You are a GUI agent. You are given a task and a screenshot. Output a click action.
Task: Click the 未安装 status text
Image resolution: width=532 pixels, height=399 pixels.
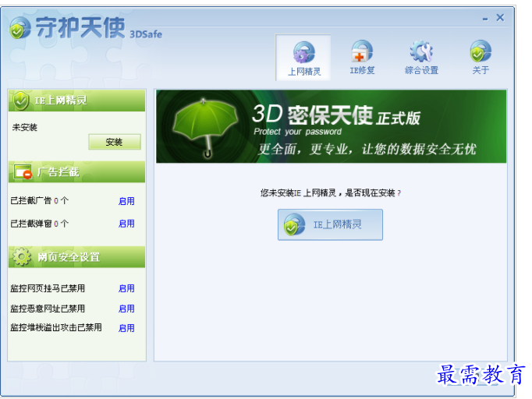click(x=25, y=128)
